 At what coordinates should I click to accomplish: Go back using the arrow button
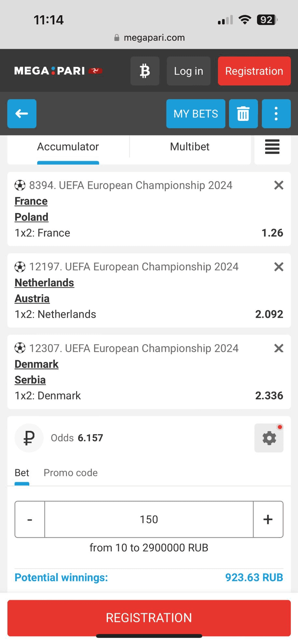[x=22, y=114]
